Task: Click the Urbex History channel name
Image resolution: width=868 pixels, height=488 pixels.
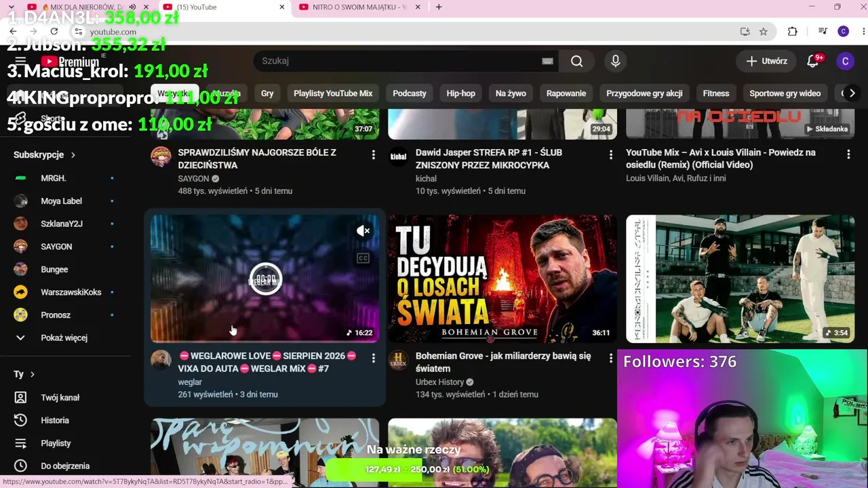Action: (439, 382)
